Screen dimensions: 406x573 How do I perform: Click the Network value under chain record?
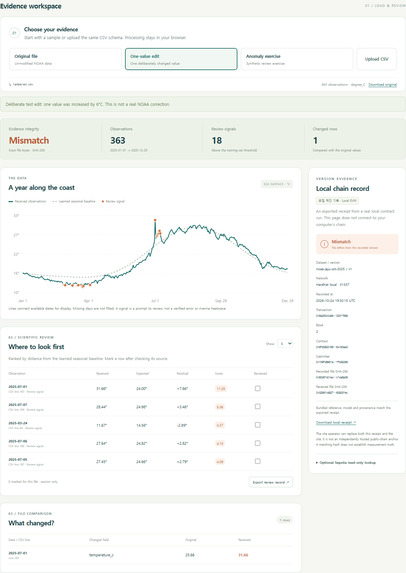(x=333, y=285)
